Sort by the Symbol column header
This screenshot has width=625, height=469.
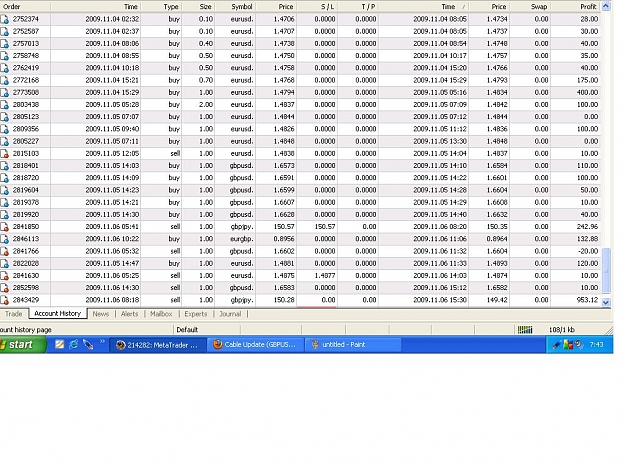pos(235,6)
